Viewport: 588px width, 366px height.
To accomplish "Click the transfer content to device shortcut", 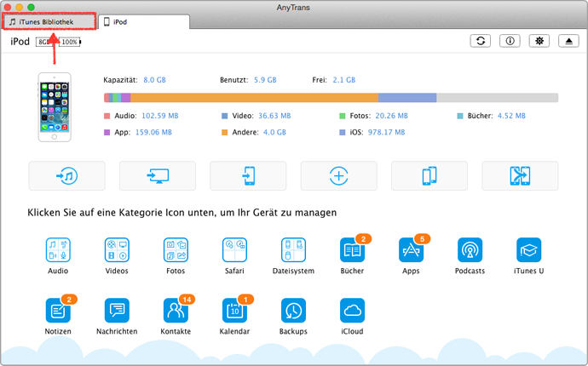I will tap(248, 175).
